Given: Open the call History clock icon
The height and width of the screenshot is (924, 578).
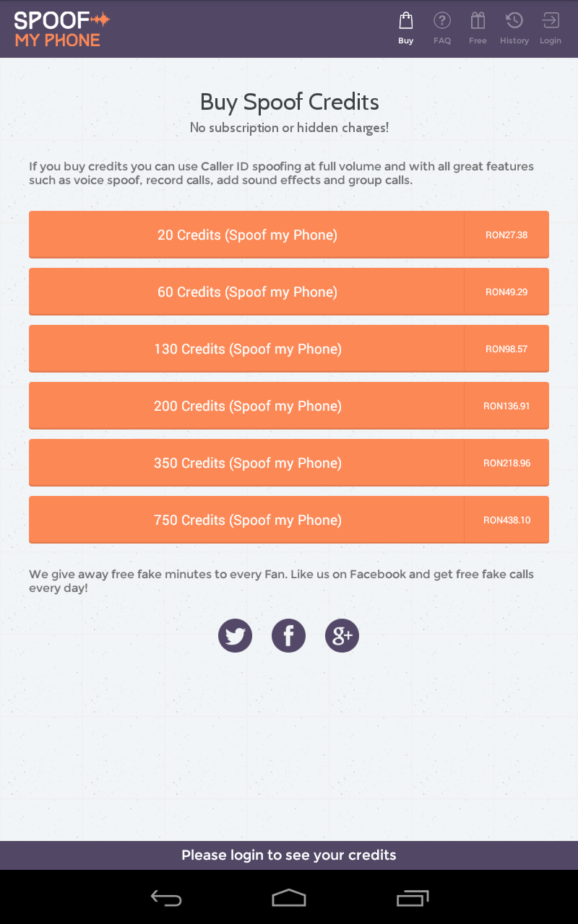Looking at the screenshot, I should (514, 21).
